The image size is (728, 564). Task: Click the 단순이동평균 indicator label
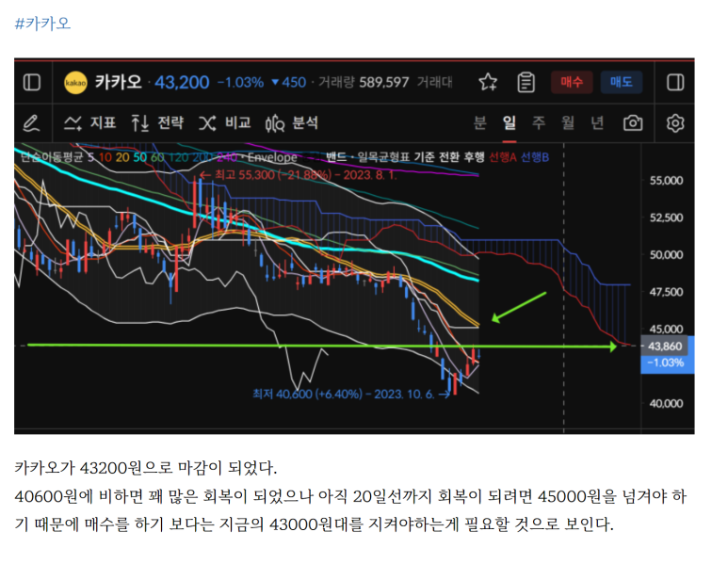click(x=52, y=157)
